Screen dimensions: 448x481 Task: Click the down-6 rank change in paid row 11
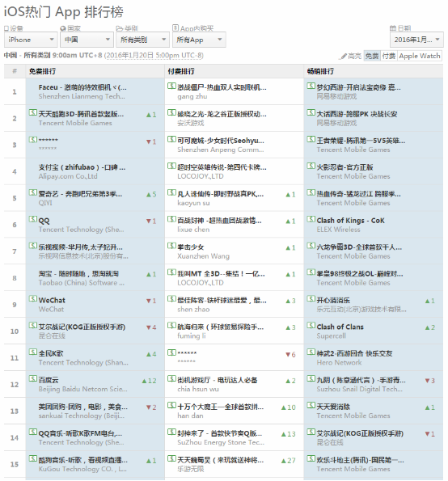click(x=290, y=355)
